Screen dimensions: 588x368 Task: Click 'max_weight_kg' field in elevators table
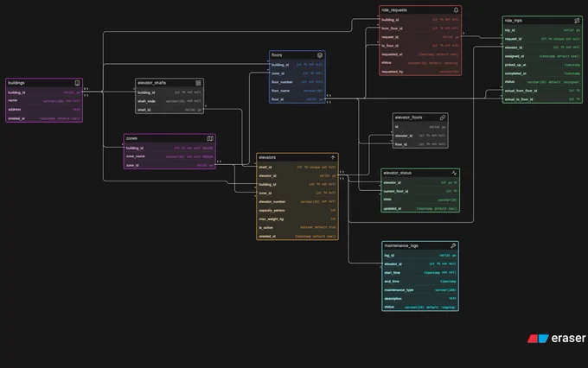tap(297, 219)
